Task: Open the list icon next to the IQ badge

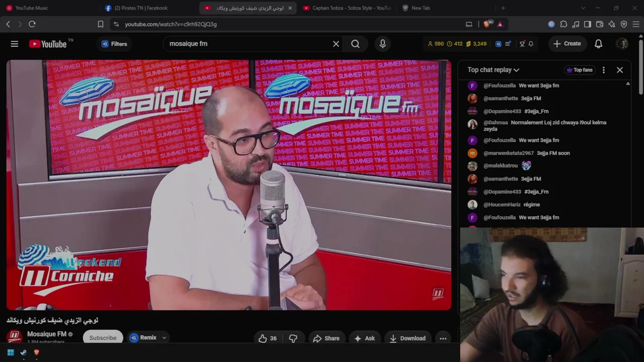Action: click(x=508, y=44)
